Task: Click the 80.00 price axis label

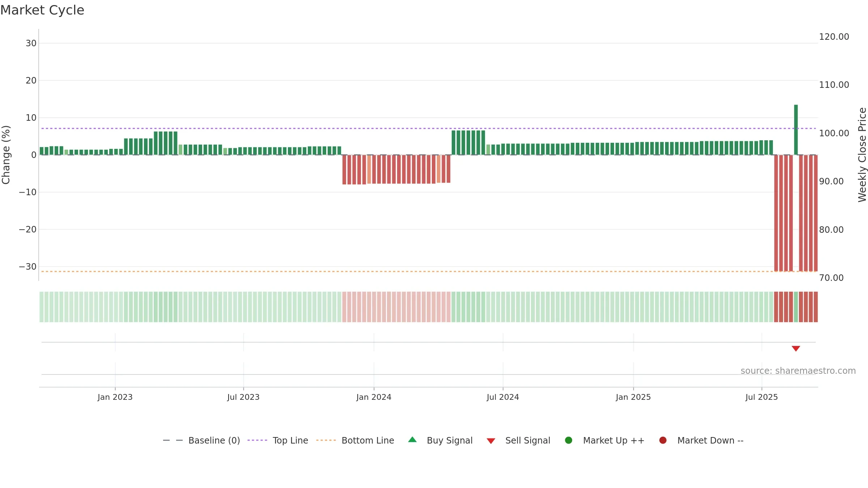Action: click(x=831, y=230)
